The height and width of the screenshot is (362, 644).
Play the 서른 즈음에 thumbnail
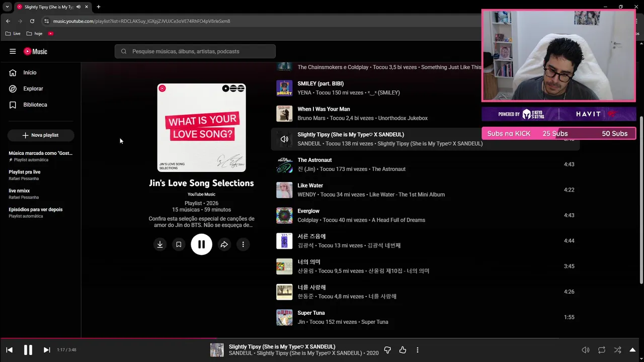point(284,241)
